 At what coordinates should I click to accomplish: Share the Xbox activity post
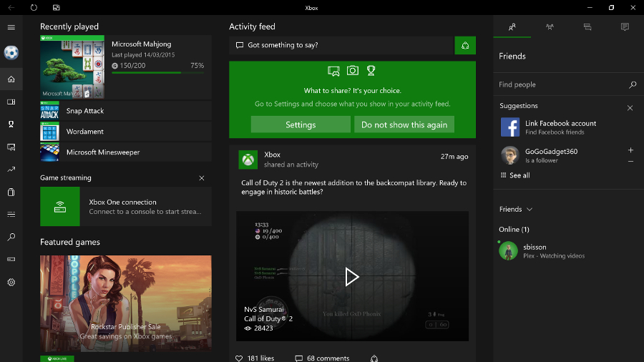click(374, 358)
